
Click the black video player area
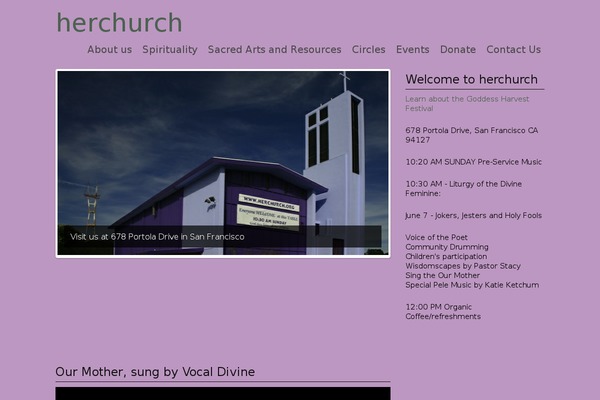pyautogui.click(x=223, y=393)
